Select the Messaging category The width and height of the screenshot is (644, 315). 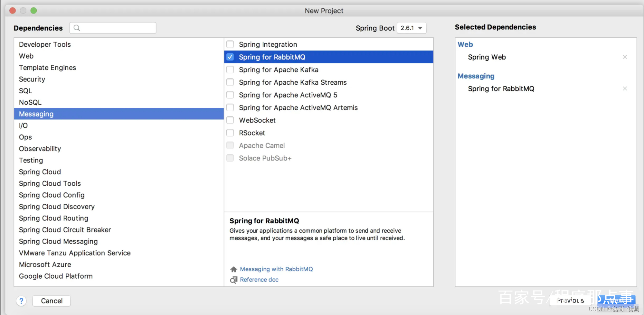[119, 114]
